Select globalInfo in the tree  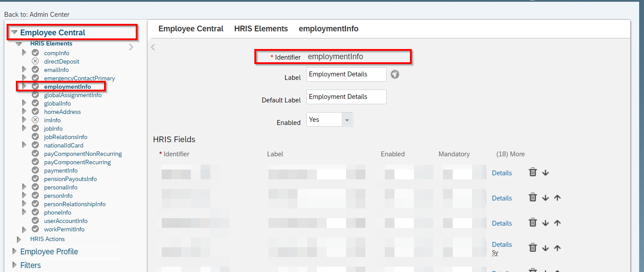point(57,103)
